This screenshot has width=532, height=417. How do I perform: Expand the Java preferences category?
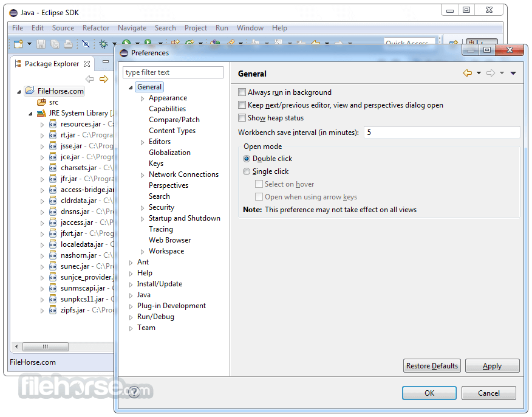point(132,295)
